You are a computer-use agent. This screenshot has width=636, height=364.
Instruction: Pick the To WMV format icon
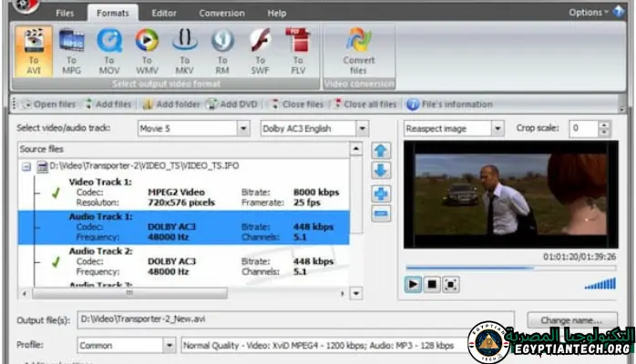(147, 51)
